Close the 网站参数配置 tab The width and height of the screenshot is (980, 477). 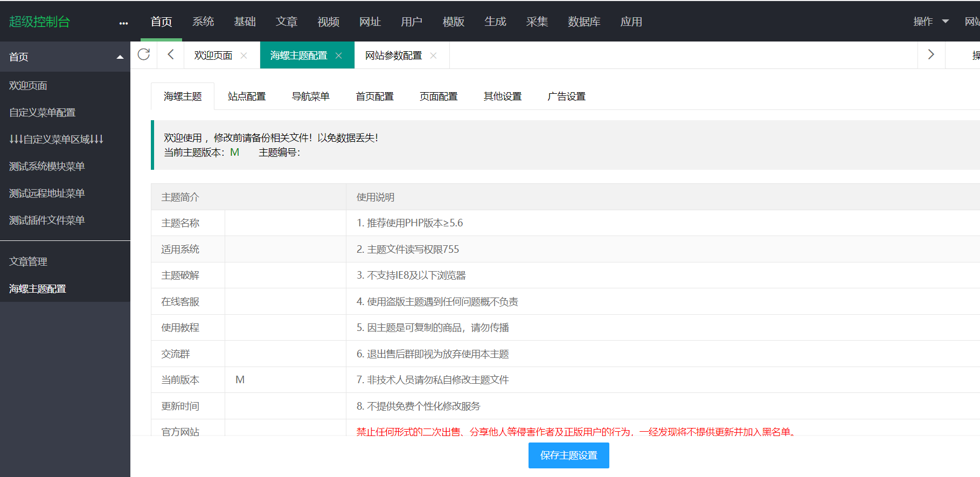coord(433,56)
